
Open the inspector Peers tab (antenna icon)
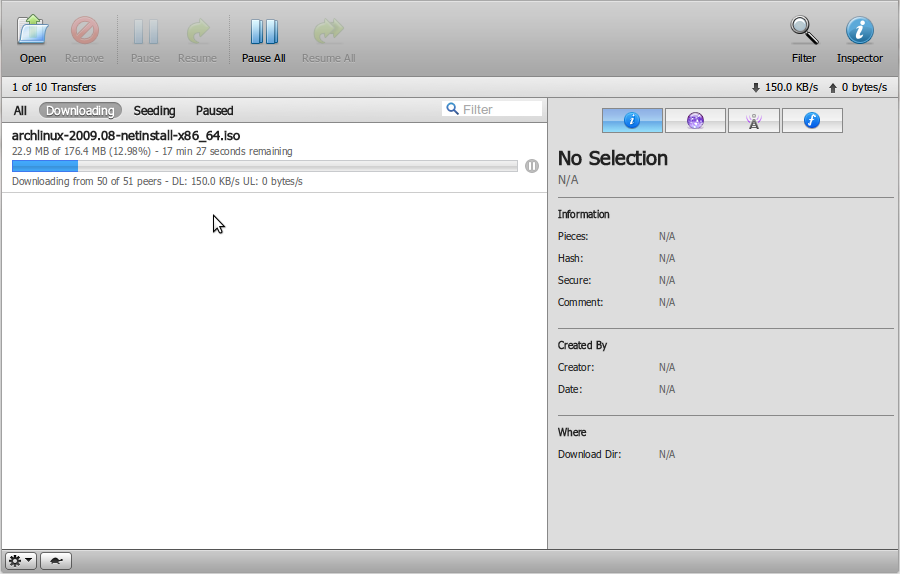point(754,121)
